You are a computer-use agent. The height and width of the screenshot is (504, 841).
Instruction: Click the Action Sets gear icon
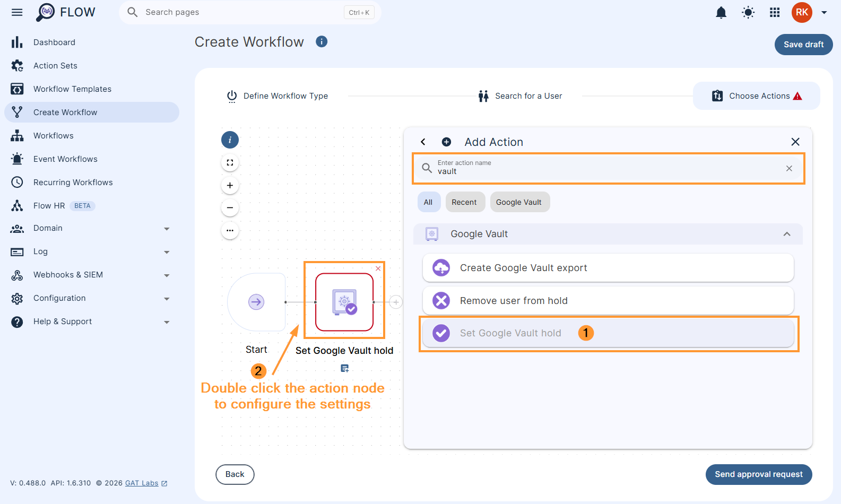point(17,66)
